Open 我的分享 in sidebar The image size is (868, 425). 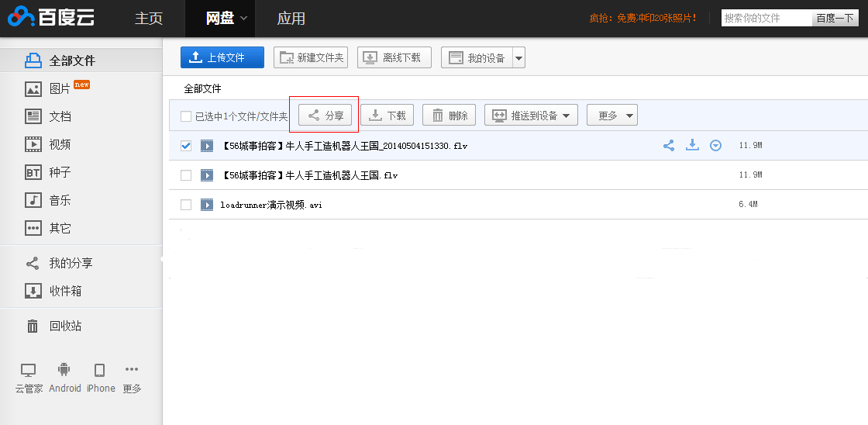71,263
